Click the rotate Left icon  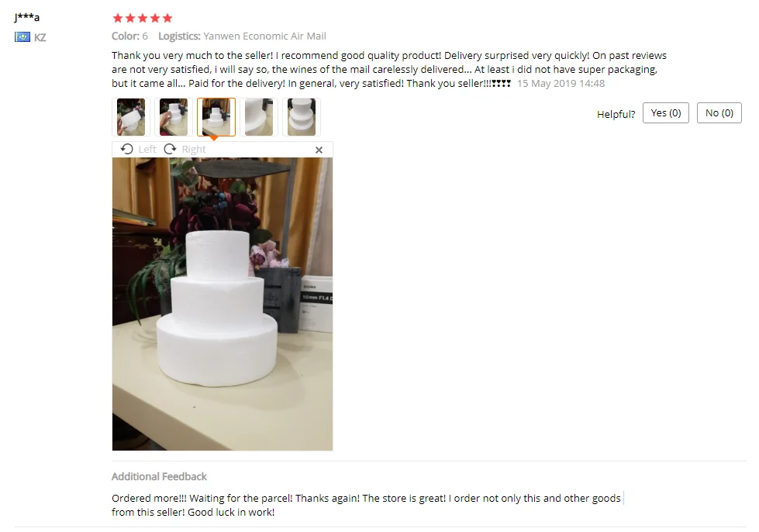tap(127, 149)
